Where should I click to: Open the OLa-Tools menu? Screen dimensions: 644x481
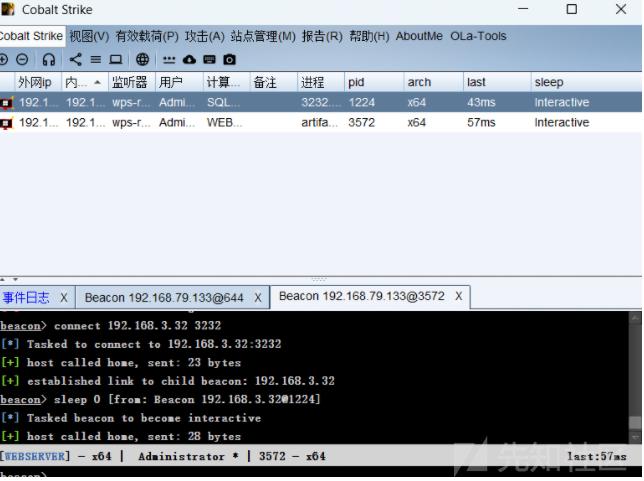(x=478, y=36)
